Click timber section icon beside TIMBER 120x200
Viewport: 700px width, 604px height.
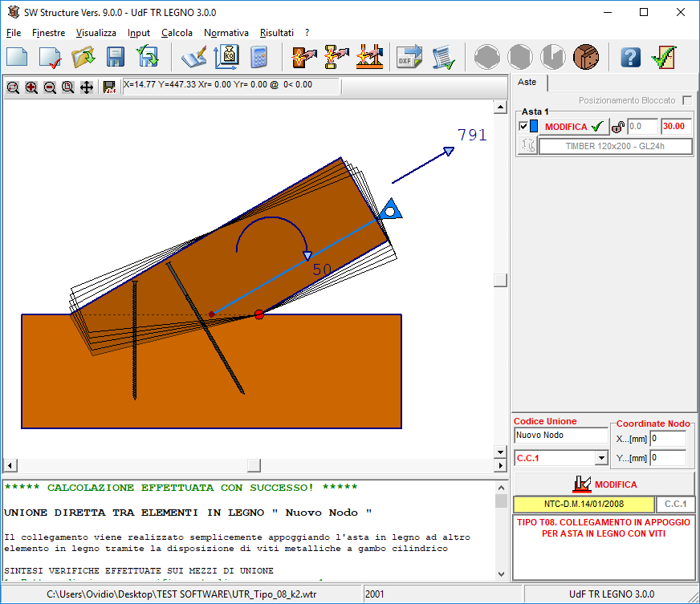click(x=527, y=145)
